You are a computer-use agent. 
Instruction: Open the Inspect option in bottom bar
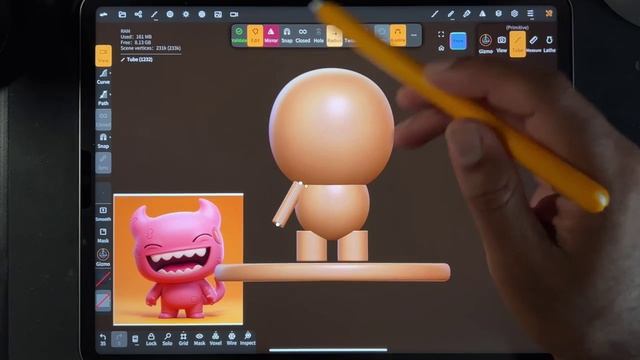click(x=247, y=339)
